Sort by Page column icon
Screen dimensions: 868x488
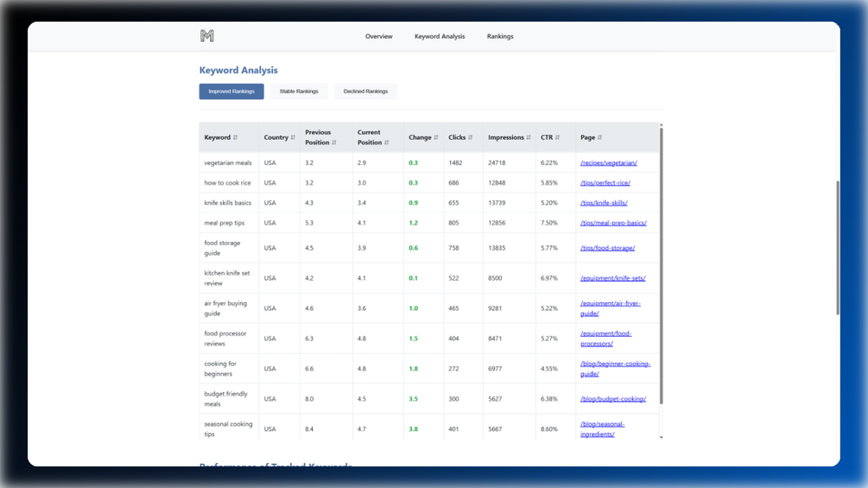(x=599, y=137)
